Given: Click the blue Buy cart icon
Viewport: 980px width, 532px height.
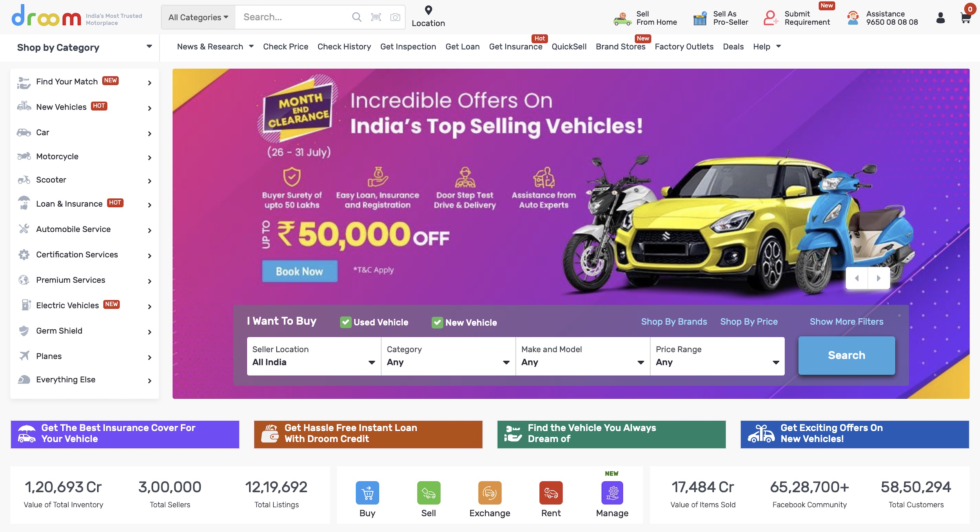Looking at the screenshot, I should coord(367,492).
